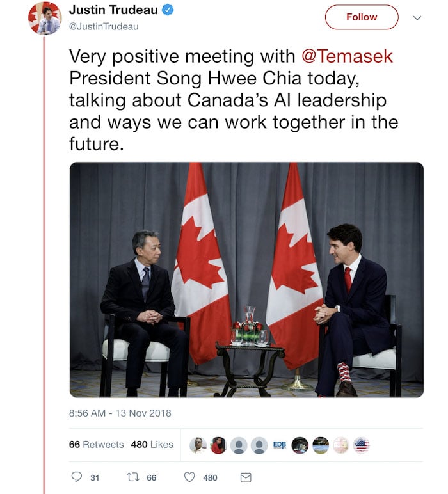View the 480 Likes list
Viewport: 448px width, 494px height.
[152, 445]
